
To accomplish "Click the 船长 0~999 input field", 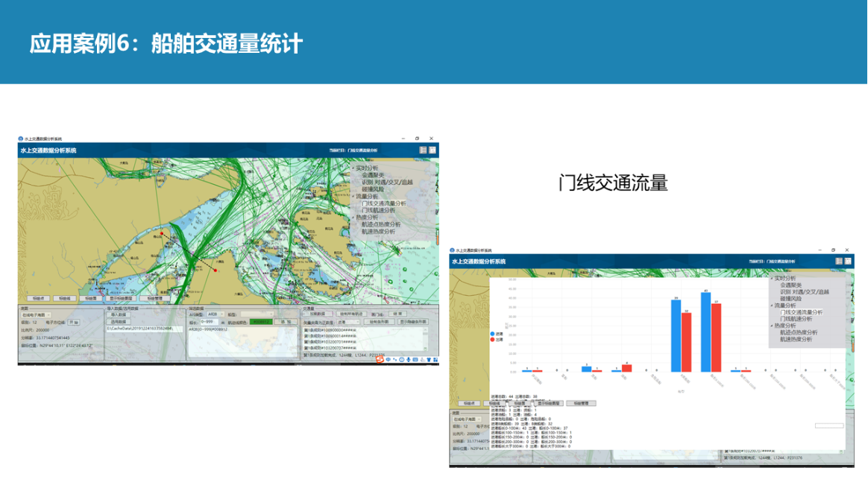I will pos(209,322).
